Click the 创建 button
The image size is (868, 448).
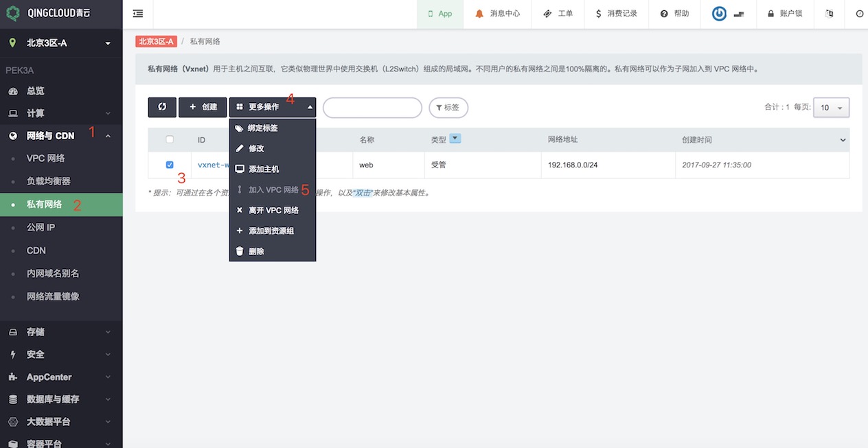[203, 107]
